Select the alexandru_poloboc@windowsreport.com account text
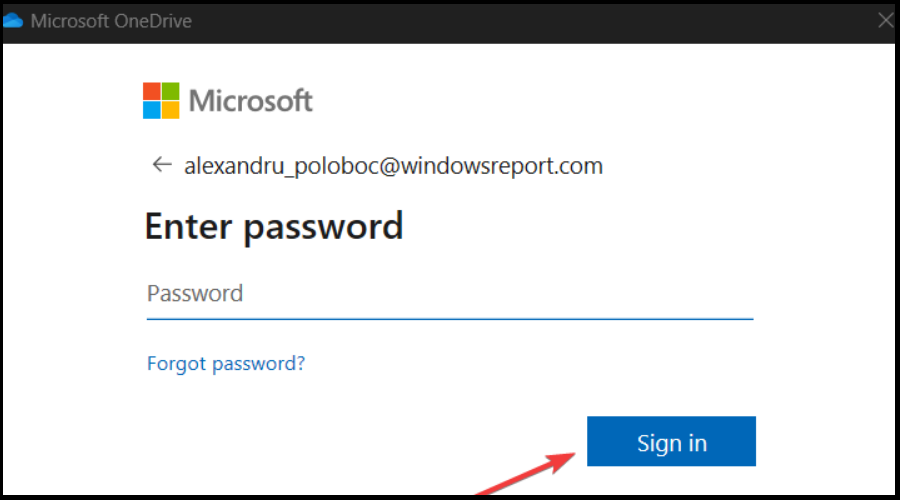 click(393, 166)
